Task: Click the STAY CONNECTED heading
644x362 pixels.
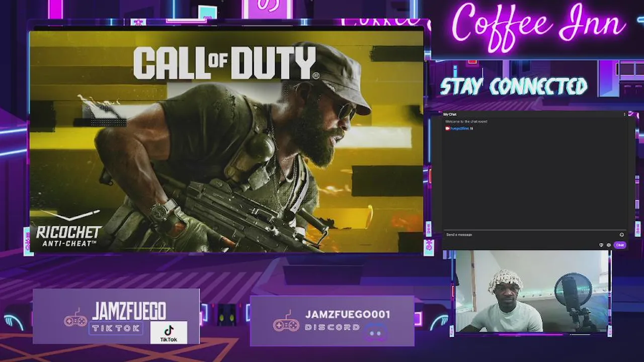Action: 514,86
